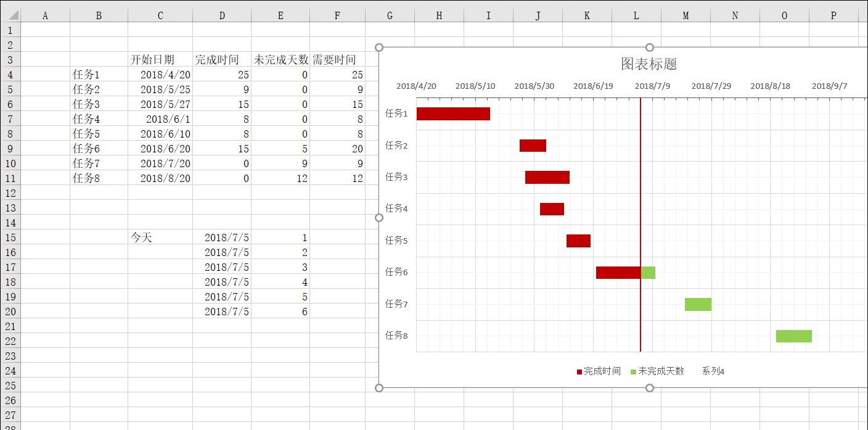
Task: Select legend entry 完成时间
Action: [599, 371]
